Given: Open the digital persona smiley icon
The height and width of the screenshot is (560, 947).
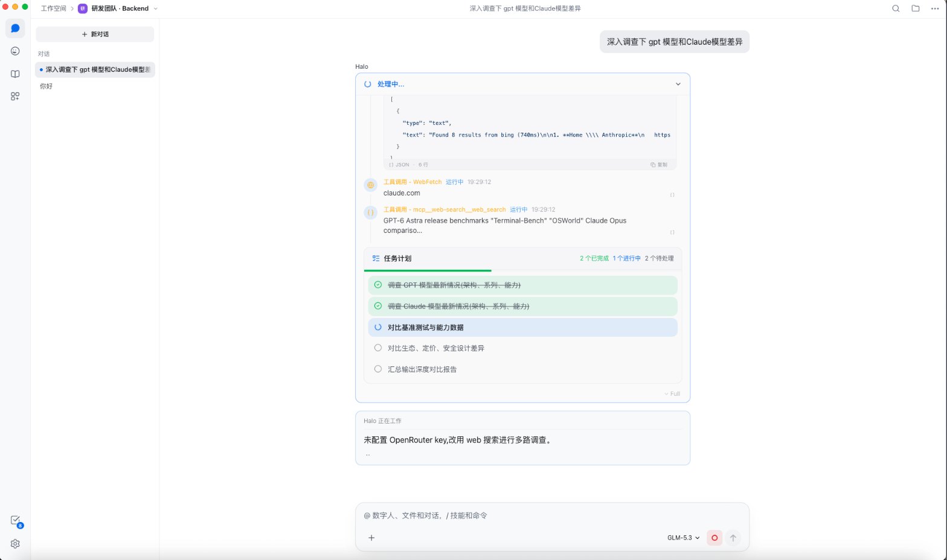Looking at the screenshot, I should click(x=15, y=51).
